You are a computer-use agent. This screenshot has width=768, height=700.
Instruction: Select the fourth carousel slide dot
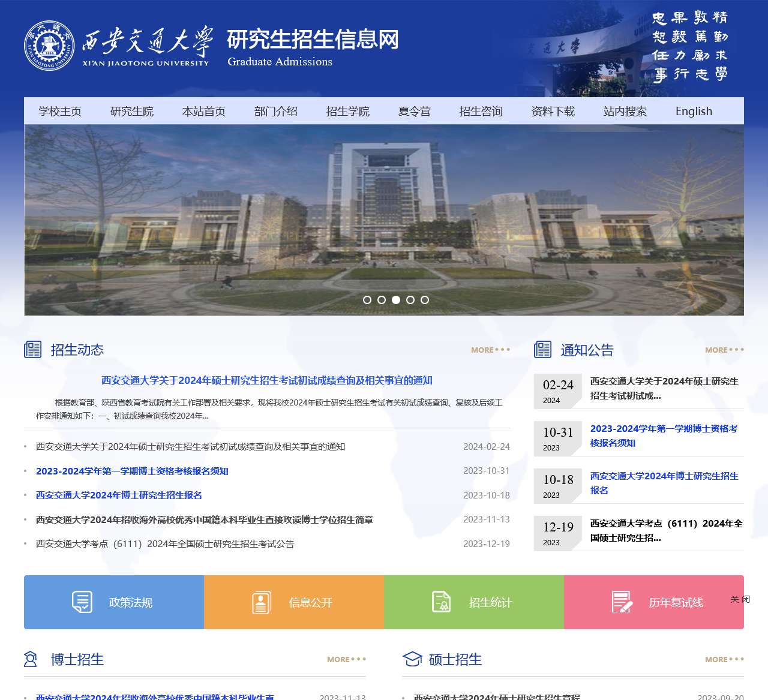[410, 300]
